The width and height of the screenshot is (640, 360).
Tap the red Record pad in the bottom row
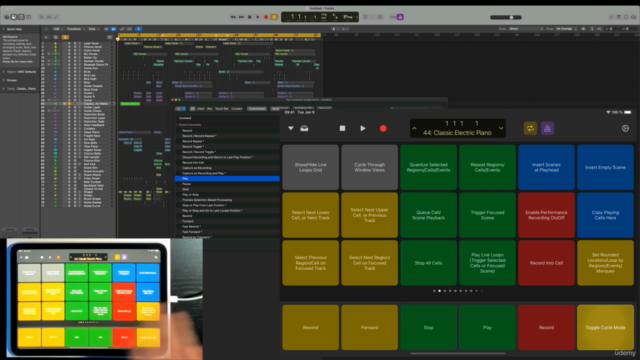[546, 327]
